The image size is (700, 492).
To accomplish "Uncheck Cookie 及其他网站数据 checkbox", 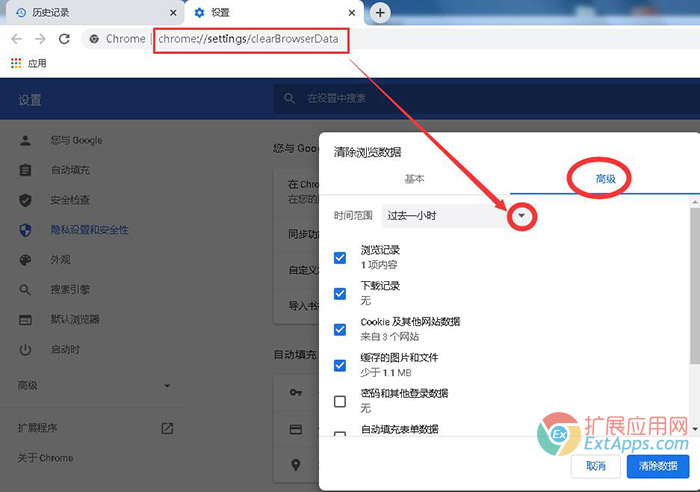I will pos(340,329).
